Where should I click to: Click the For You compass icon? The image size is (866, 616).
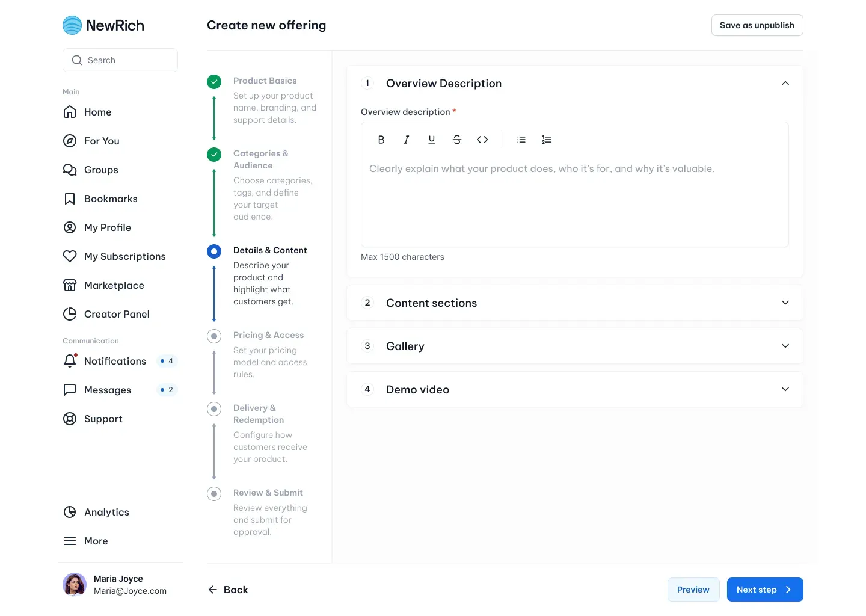[70, 141]
